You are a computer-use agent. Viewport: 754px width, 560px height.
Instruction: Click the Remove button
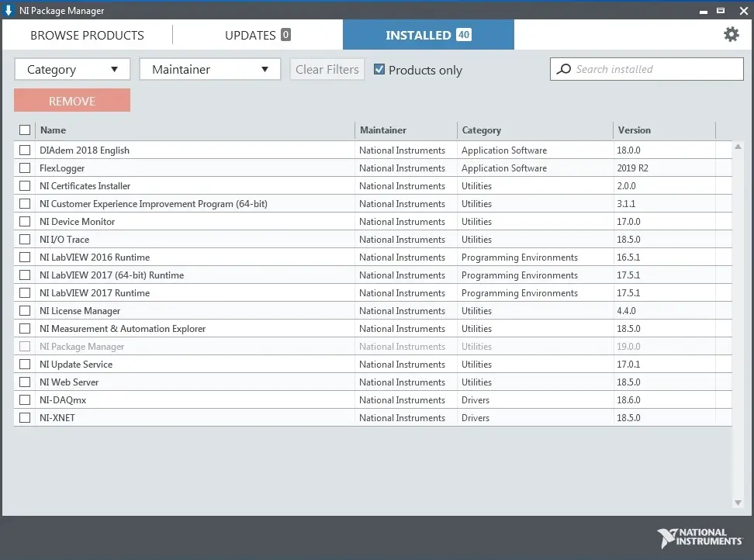[72, 101]
